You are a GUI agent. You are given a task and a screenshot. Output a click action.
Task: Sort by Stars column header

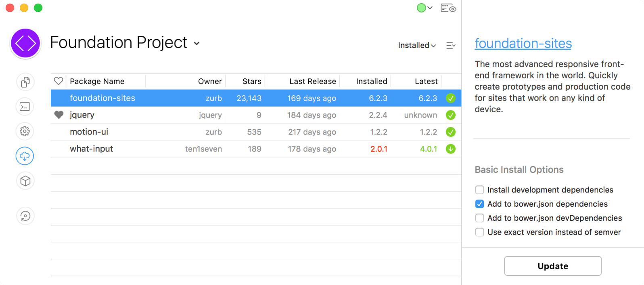252,81
